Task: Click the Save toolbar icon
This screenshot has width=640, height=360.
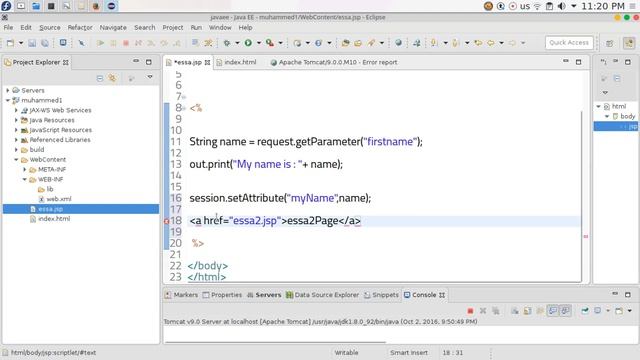Action: pos(32,43)
